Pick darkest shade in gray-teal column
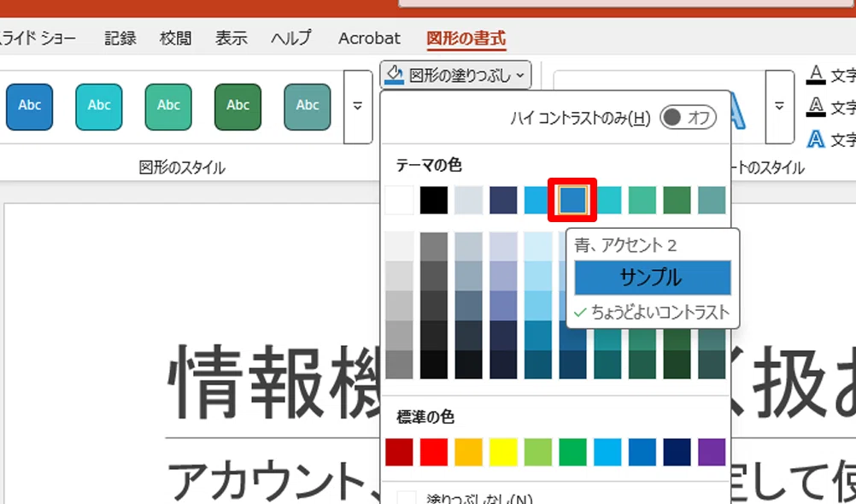Viewport: 856px width, 504px height. (x=712, y=365)
